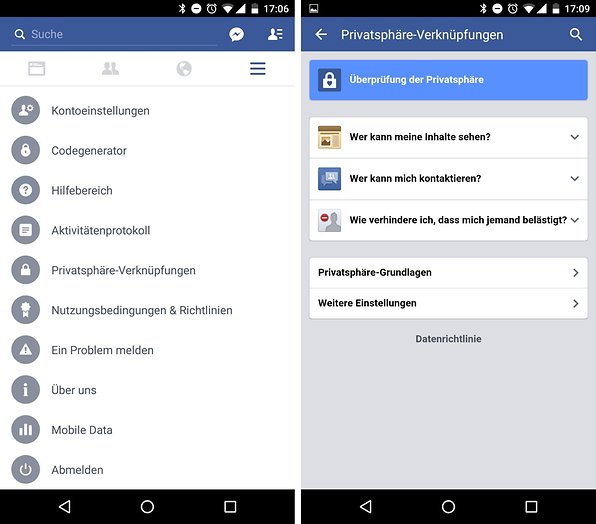The height and width of the screenshot is (524, 596).
Task: Go back using the header arrow
Action: 321,35
